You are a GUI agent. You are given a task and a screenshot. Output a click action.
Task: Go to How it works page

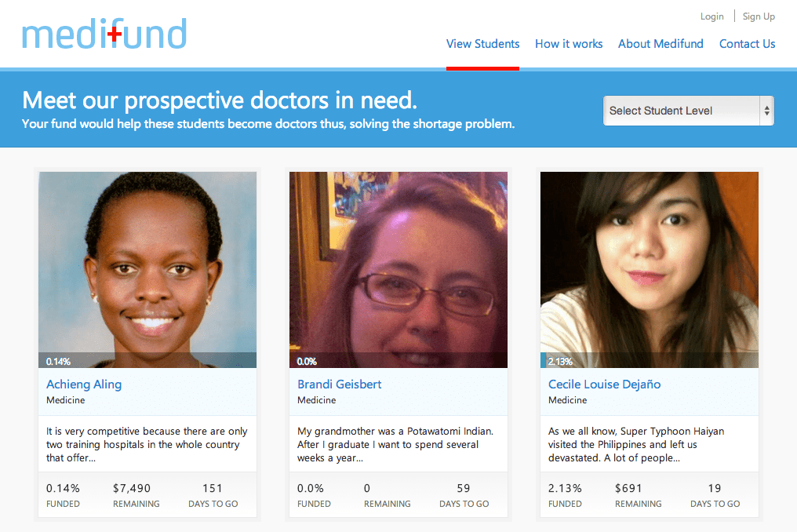click(x=569, y=44)
